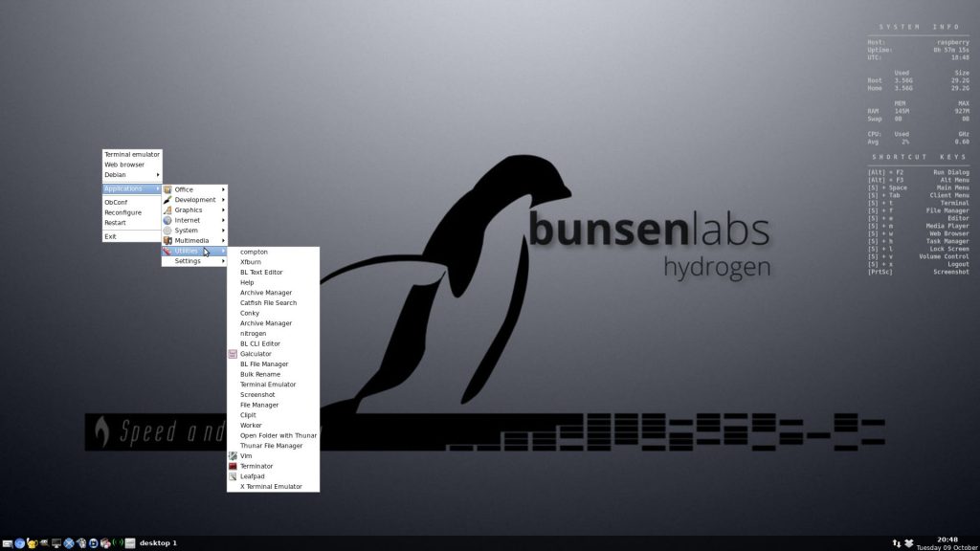The height and width of the screenshot is (551, 980).
Task: Click the Dropbox tray icon
Action: pyautogui.click(x=909, y=543)
